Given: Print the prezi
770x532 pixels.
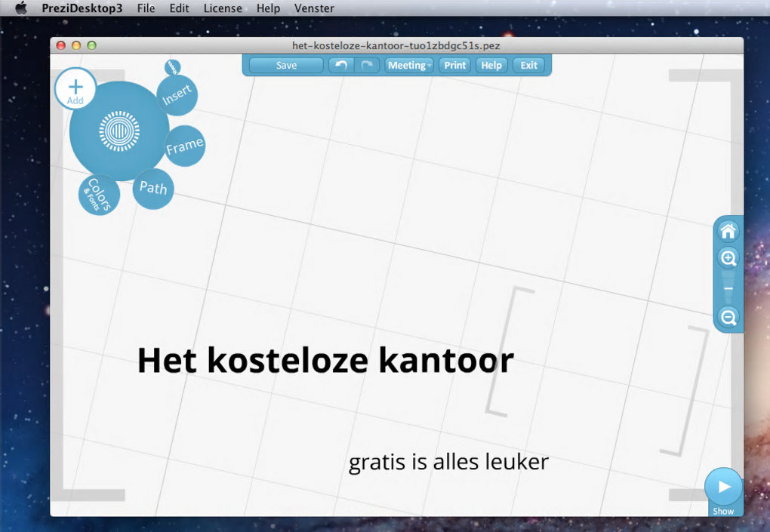Looking at the screenshot, I should [454, 65].
